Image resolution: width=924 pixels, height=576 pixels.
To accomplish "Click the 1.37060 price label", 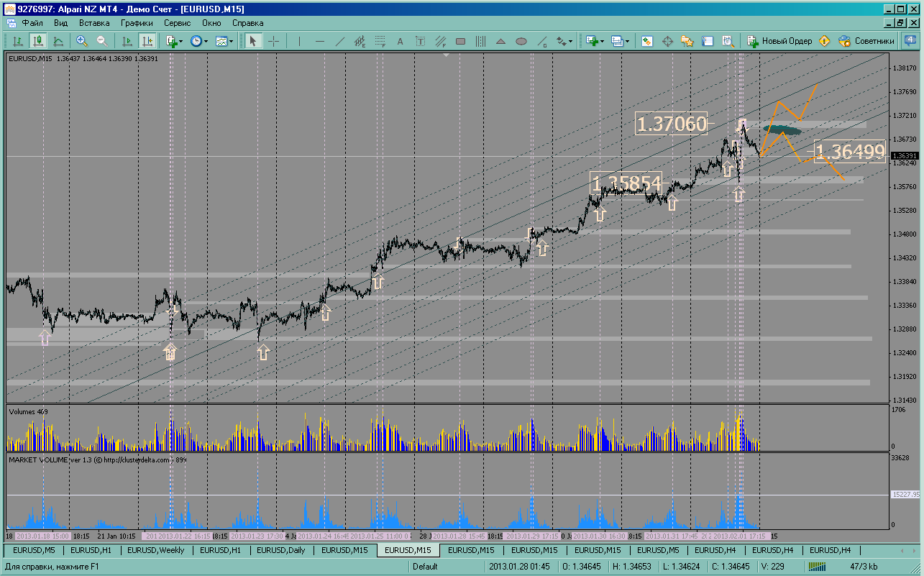I will click(x=672, y=124).
